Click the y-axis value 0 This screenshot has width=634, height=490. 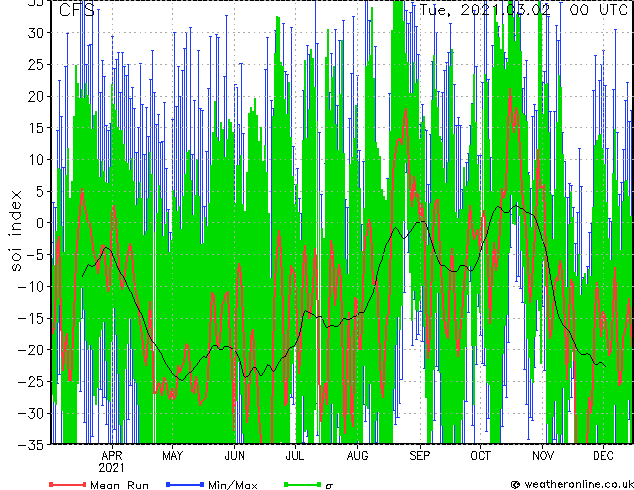[x=40, y=223]
